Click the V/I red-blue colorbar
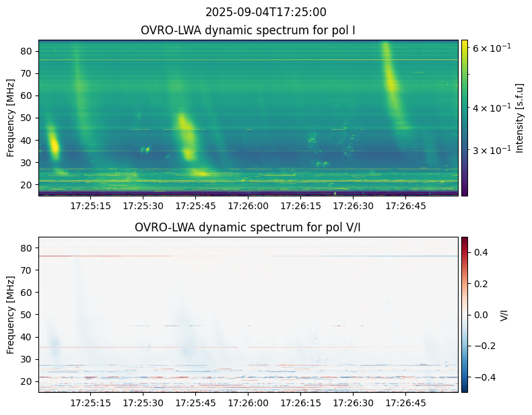This screenshot has height=415, width=532. [464, 314]
